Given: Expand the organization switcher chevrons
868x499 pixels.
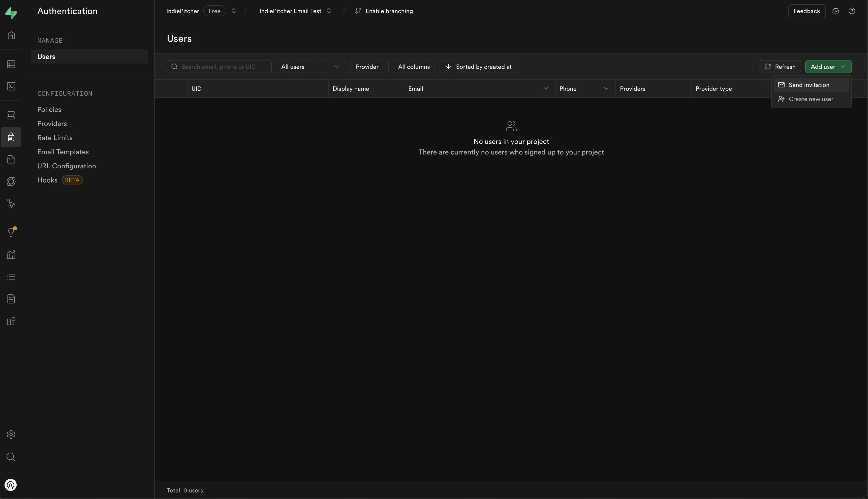Looking at the screenshot, I should [x=234, y=11].
